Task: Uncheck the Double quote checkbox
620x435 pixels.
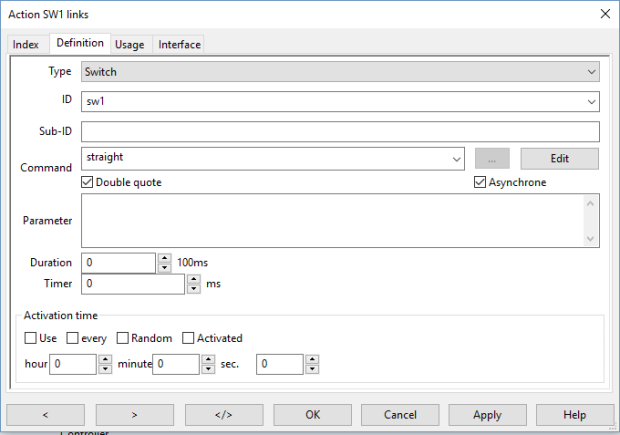Action: pos(88,183)
